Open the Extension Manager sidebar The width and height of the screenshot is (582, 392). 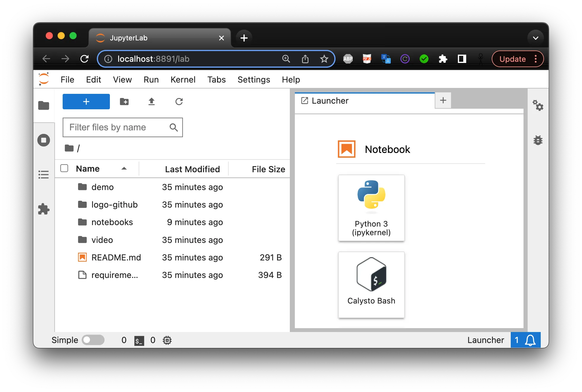(x=44, y=209)
